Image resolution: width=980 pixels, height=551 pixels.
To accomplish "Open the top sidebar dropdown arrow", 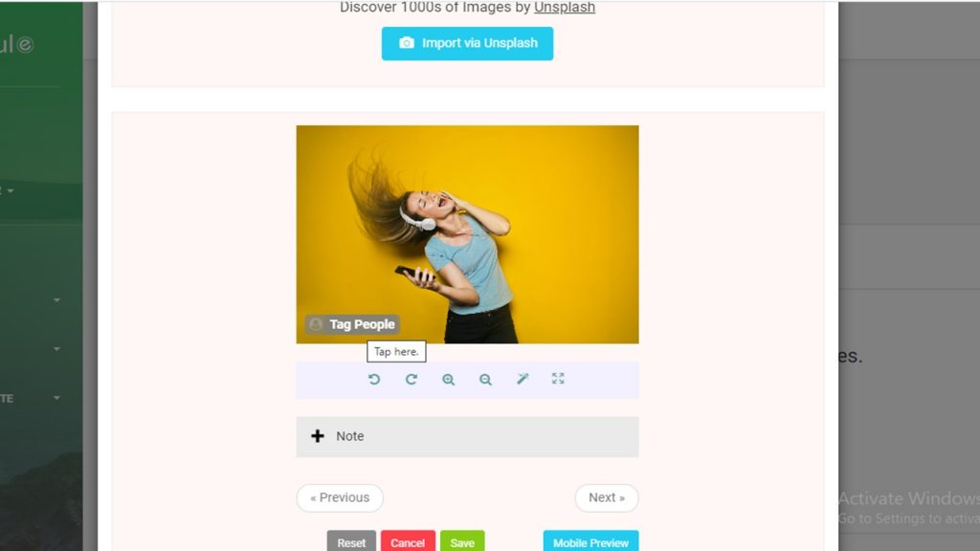I will point(11,190).
